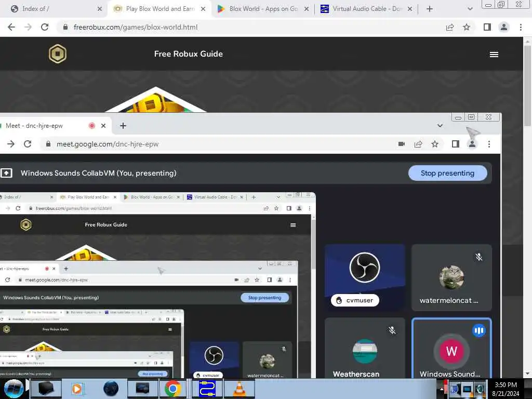Select the Windows Sound participant tile
The image size is (532, 399).
[x=451, y=348]
